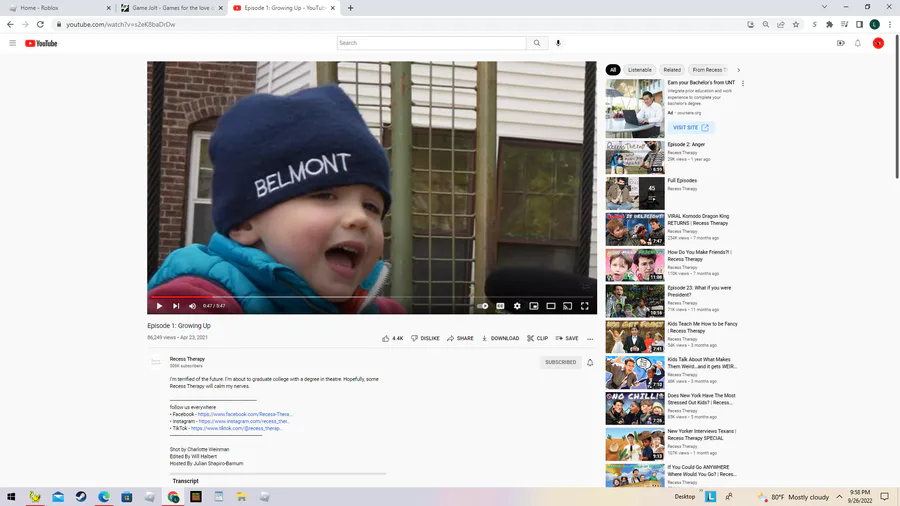Go to YouTube home logo
Screen dimensions: 900x506
[x=41, y=44]
